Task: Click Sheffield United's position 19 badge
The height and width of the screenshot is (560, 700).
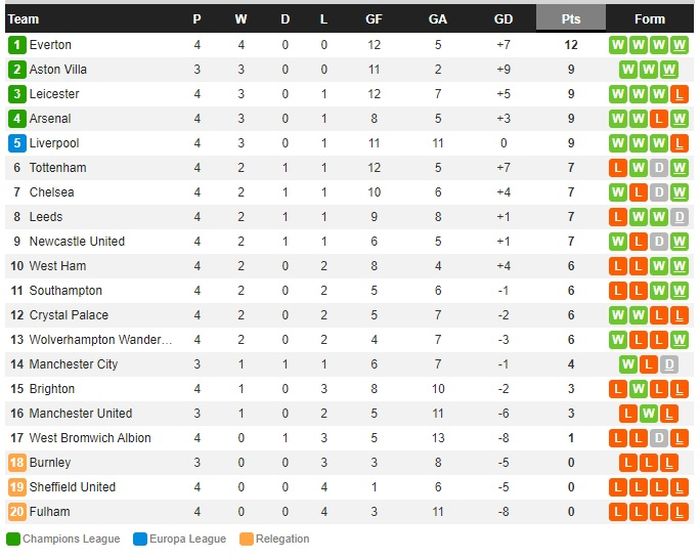Action: pyautogui.click(x=17, y=487)
